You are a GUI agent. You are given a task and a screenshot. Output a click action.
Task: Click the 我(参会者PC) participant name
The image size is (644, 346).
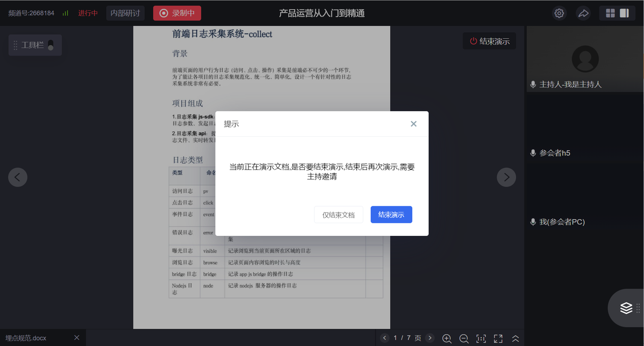[x=562, y=222]
